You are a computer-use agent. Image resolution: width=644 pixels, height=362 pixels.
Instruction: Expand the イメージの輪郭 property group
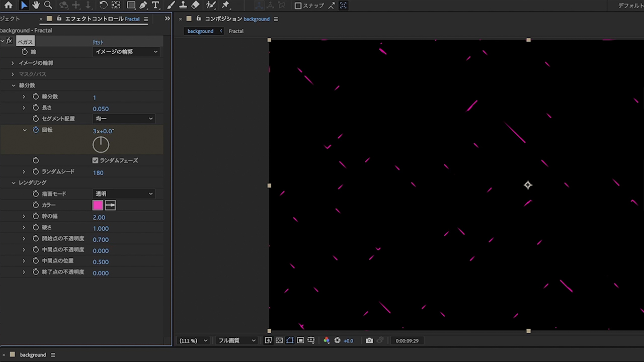pyautogui.click(x=13, y=63)
